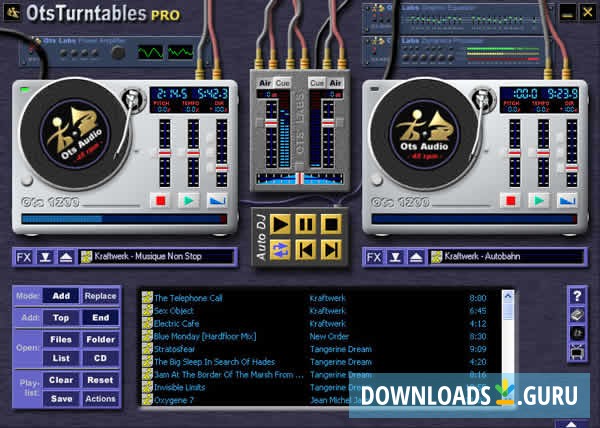Open CD button
This screenshot has width=600, height=428.
(100, 358)
